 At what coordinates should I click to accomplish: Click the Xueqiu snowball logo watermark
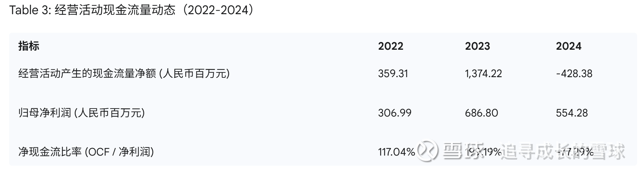point(427,151)
